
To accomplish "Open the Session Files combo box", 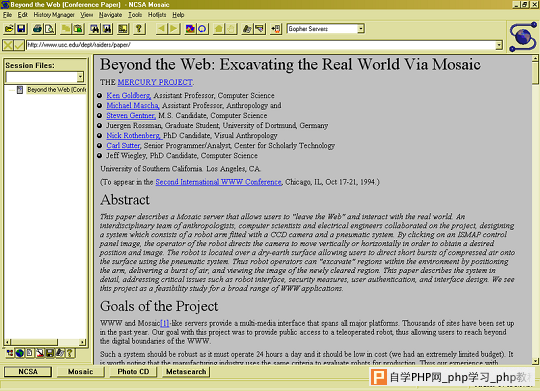I will point(80,77).
